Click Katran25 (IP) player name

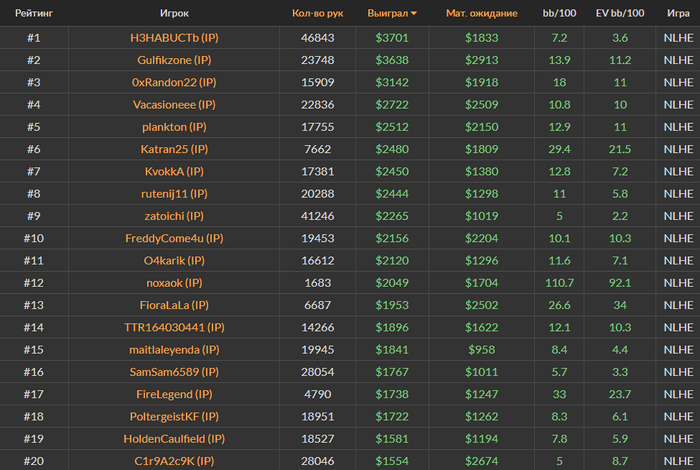pyautogui.click(x=174, y=149)
